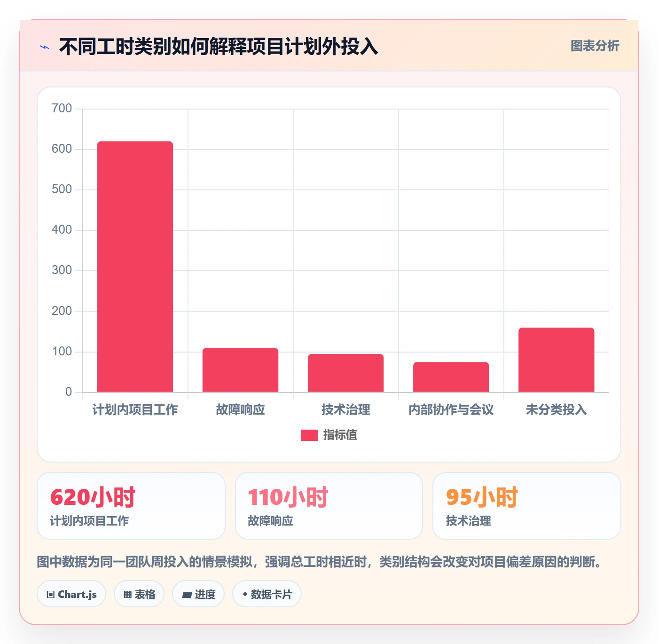Open the 95小时 data card
Screen dimensions: 658x644
[x=527, y=506]
